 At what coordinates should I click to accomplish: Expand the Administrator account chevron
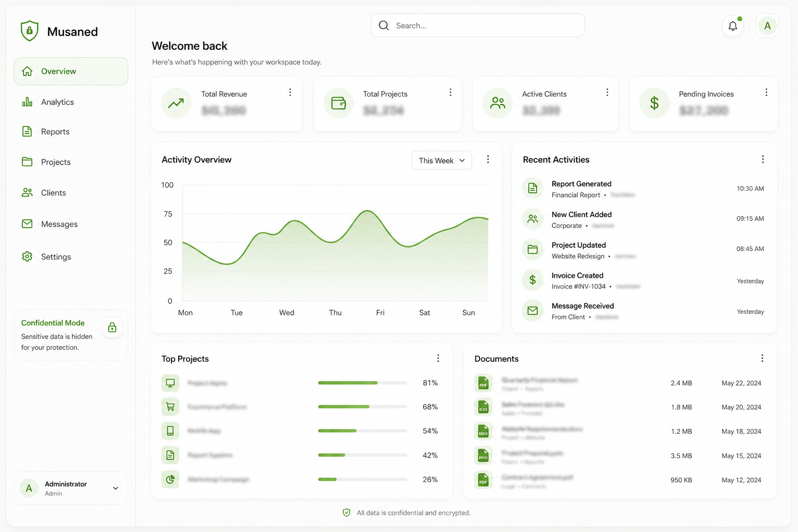coord(115,488)
